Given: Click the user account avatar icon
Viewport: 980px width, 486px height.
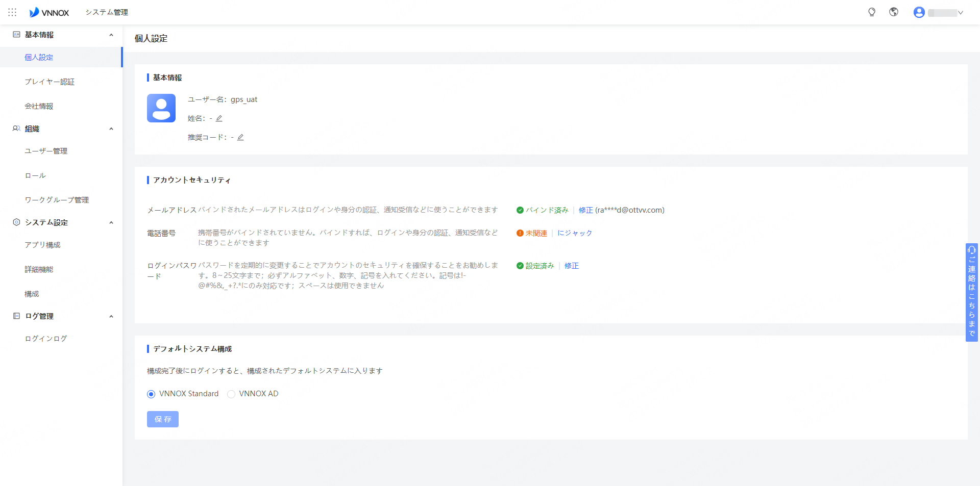Looking at the screenshot, I should coord(919,12).
